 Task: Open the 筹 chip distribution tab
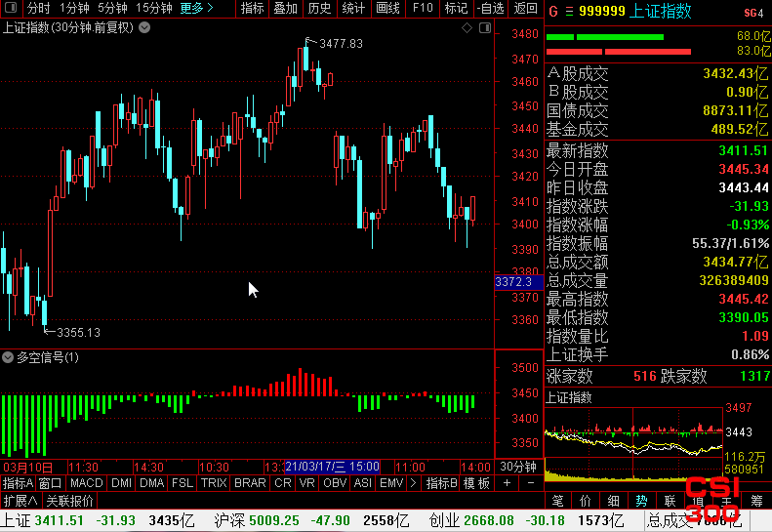757,501
